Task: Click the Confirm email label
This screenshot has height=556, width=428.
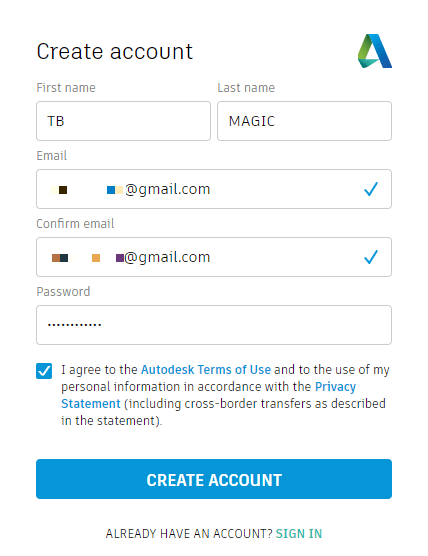Action: pos(75,224)
